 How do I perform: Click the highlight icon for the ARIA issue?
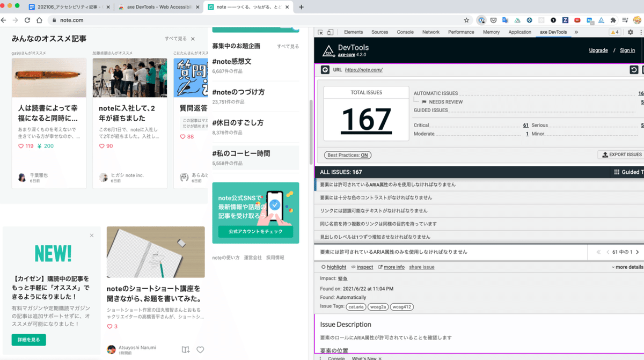324,267
